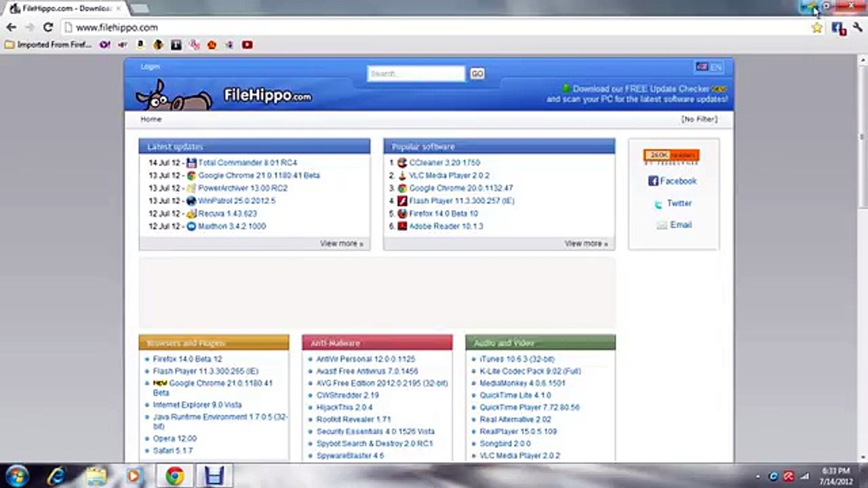Screen dimensions: 868x488
Task: Open Chrome wrench settings menu
Action: click(x=858, y=28)
